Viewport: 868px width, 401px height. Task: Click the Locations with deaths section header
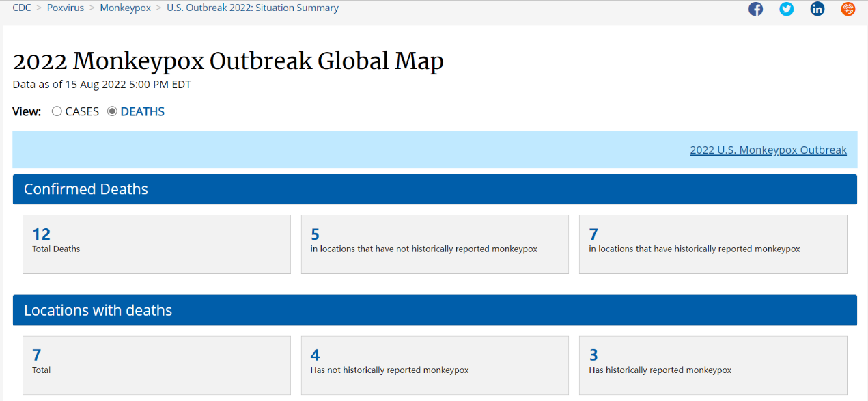coord(434,310)
